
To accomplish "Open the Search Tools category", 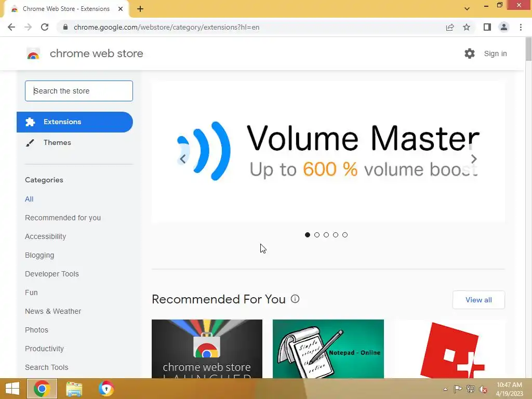I will tap(46, 367).
